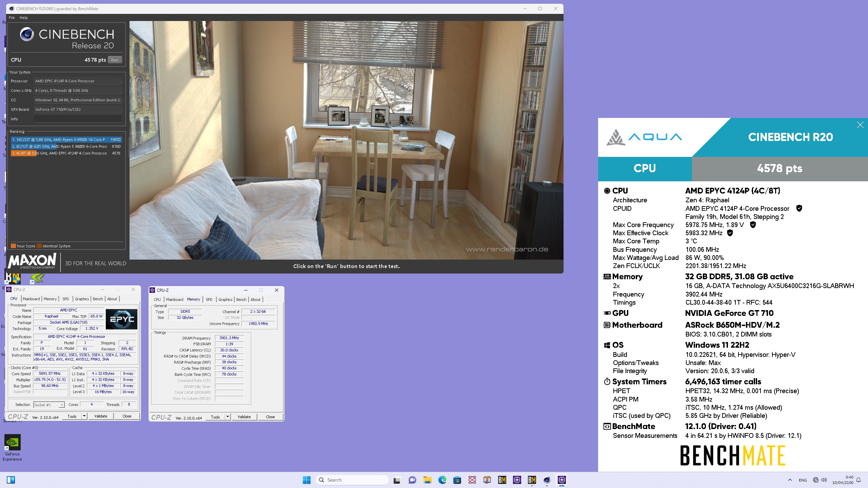The width and height of the screenshot is (868, 488).
Task: Open Task View from the taskbar
Action: pyautogui.click(x=397, y=480)
